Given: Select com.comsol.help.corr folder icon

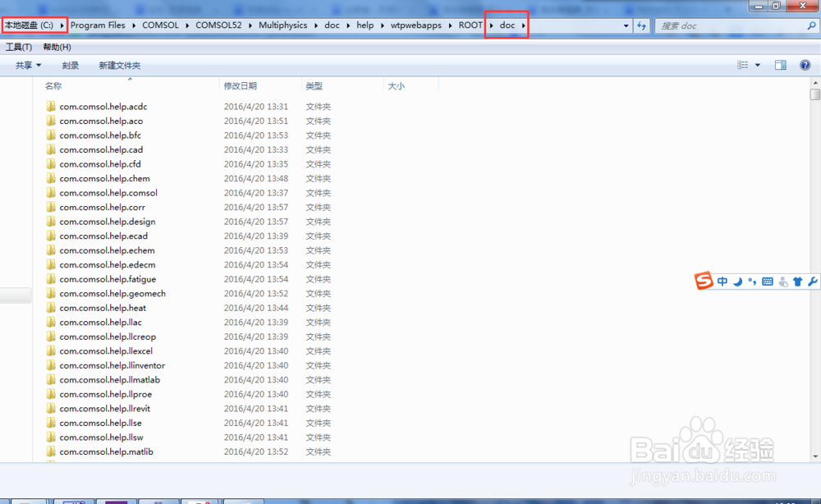Looking at the screenshot, I should click(x=51, y=207).
